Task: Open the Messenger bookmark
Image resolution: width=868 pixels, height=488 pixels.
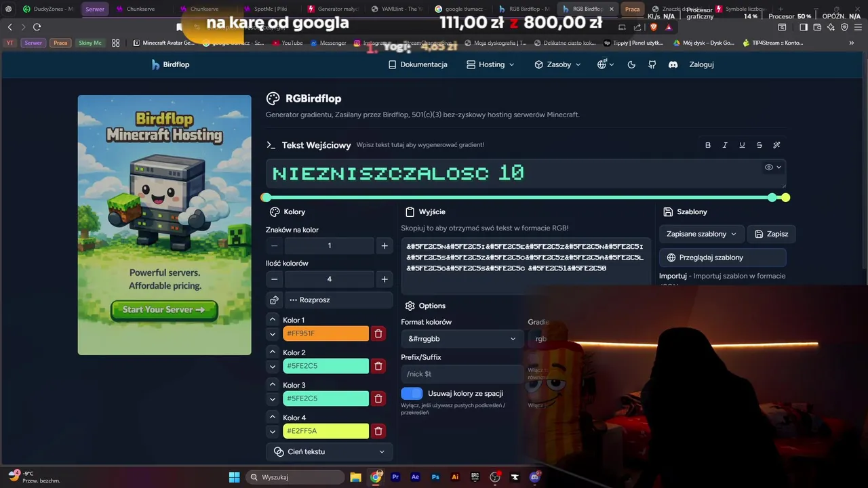Action: coord(328,43)
